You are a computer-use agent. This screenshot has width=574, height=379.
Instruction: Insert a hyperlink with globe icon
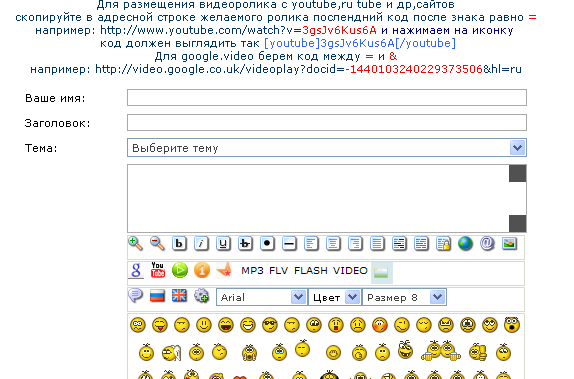465,244
